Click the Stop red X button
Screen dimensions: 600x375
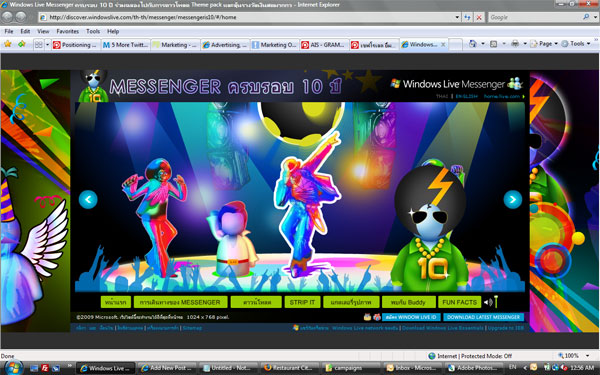tap(479, 17)
